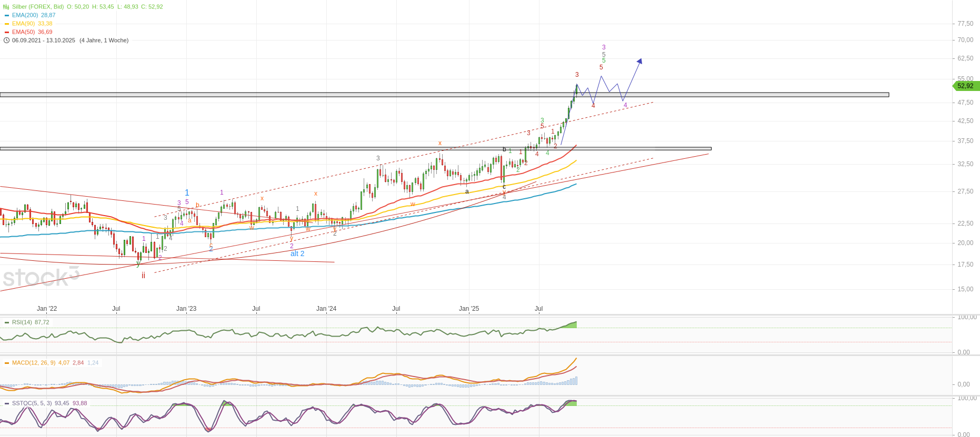The image size is (980, 437).
Task: Click the red 'ii' wave label
Action: 143,276
